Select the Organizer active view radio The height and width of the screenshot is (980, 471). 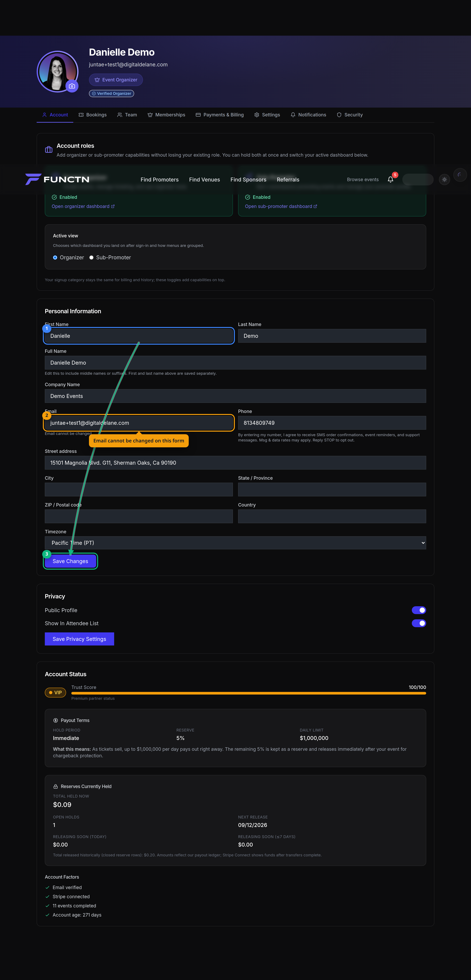(55, 258)
